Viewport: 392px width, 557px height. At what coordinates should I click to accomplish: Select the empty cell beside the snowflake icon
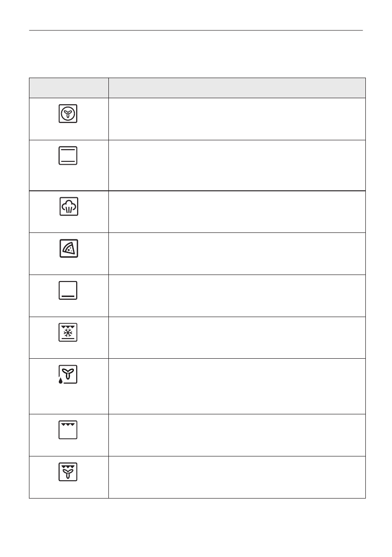click(x=236, y=338)
